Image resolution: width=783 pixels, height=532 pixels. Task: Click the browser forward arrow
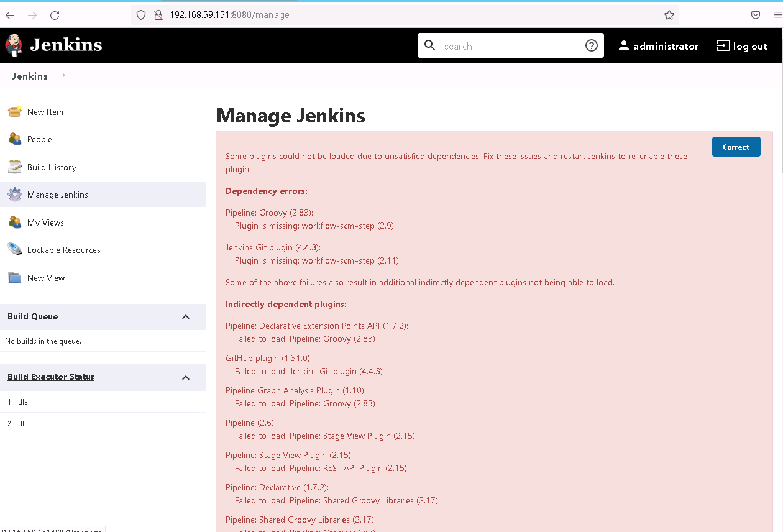point(32,15)
